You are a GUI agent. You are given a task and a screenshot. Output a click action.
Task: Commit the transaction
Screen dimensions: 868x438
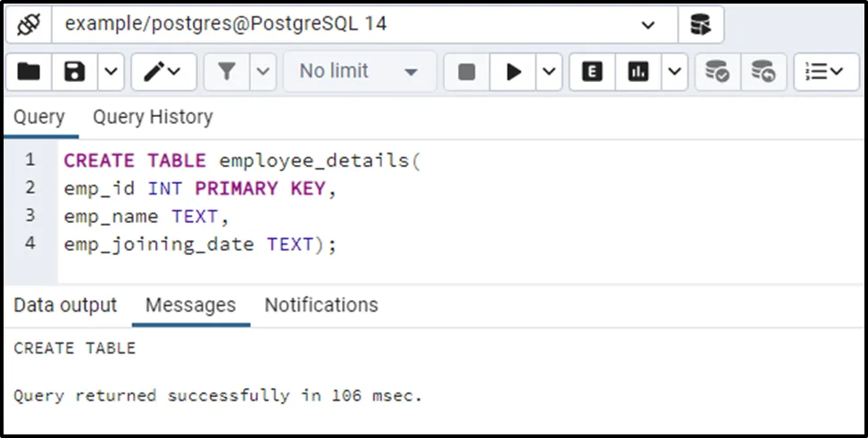(x=717, y=71)
